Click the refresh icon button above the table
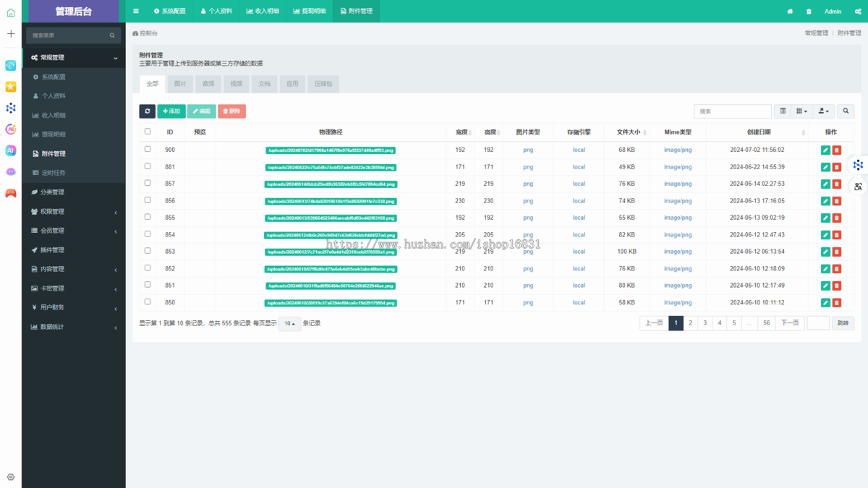Image resolution: width=868 pixels, height=488 pixels. click(147, 111)
